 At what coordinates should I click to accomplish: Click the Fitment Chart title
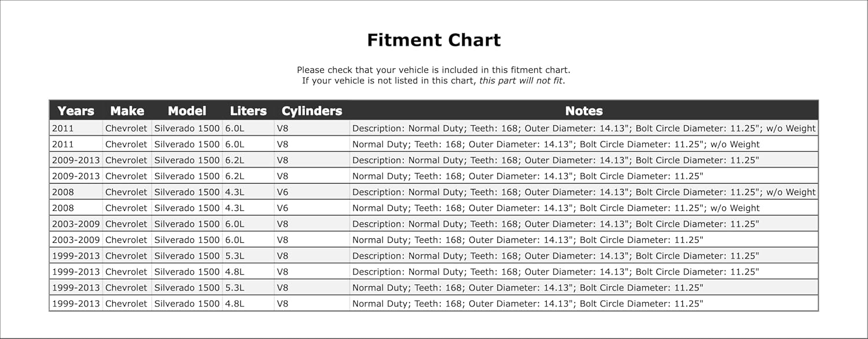point(434,40)
